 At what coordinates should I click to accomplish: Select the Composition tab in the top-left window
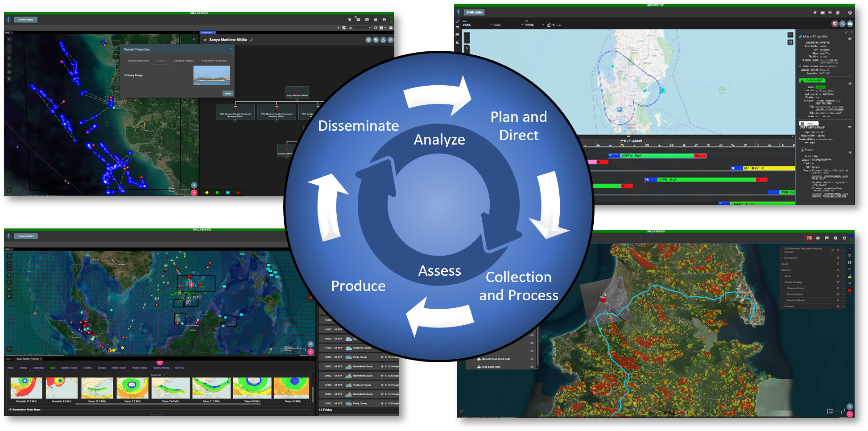click(x=208, y=33)
